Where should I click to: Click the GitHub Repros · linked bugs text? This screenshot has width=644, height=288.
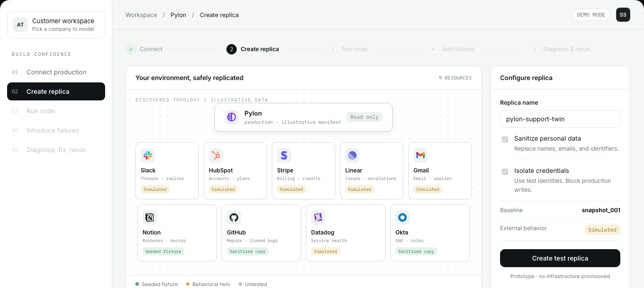[x=252, y=241]
